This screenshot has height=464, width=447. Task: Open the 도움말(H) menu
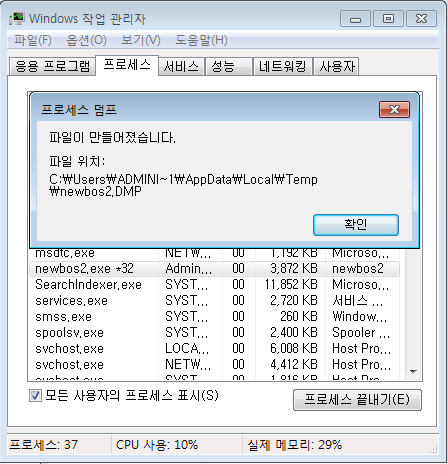click(201, 40)
